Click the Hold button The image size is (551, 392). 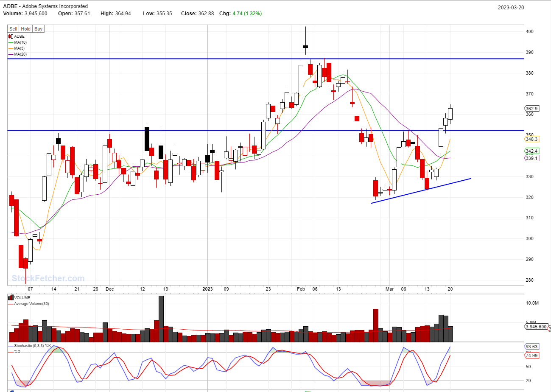(26, 29)
